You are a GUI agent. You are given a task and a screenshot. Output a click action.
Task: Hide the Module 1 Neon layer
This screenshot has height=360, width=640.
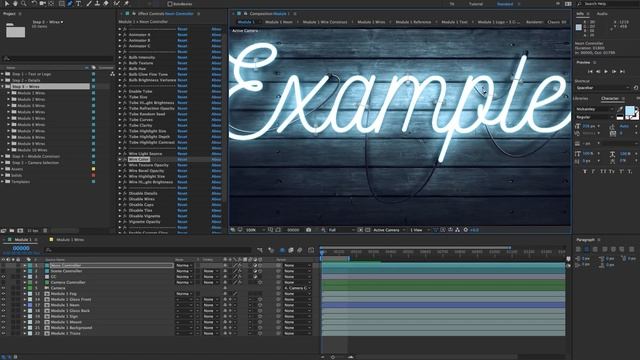point(3,305)
